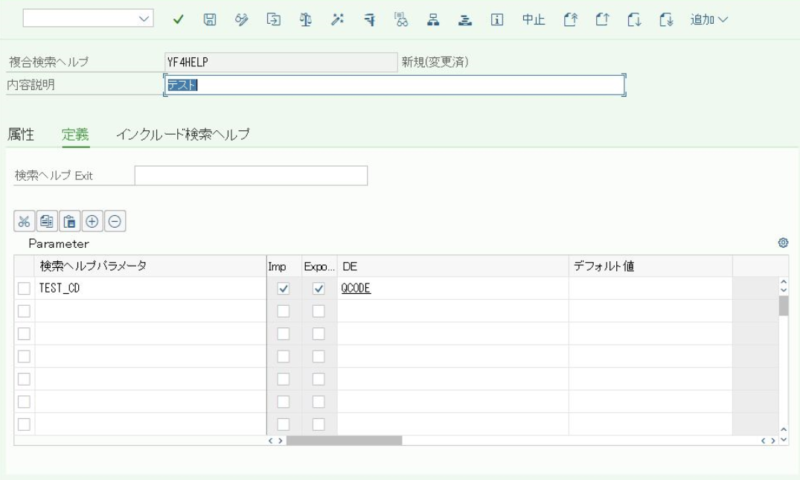Viewport: 800px width, 480px height.
Task: Uncheck the Export checkbox for TEST_CD
Action: 319,288
